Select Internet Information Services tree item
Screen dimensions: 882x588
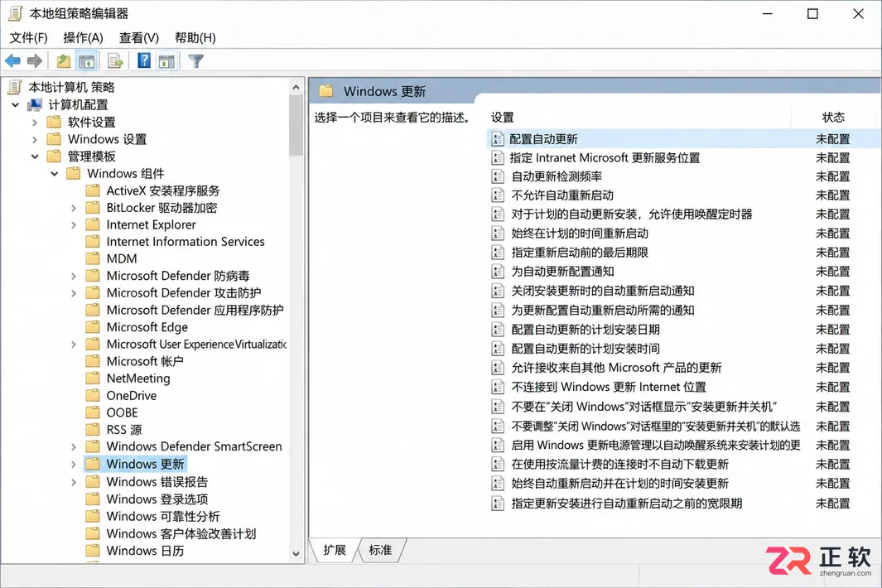[186, 241]
